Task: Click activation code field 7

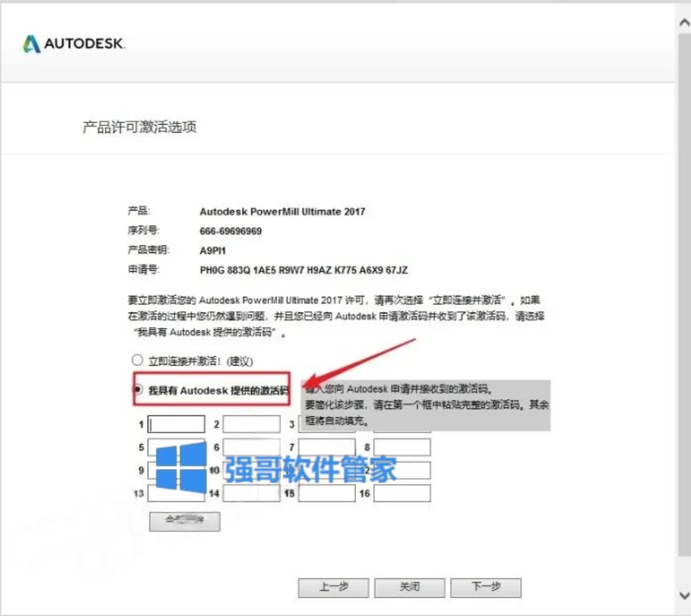Action: [327, 447]
